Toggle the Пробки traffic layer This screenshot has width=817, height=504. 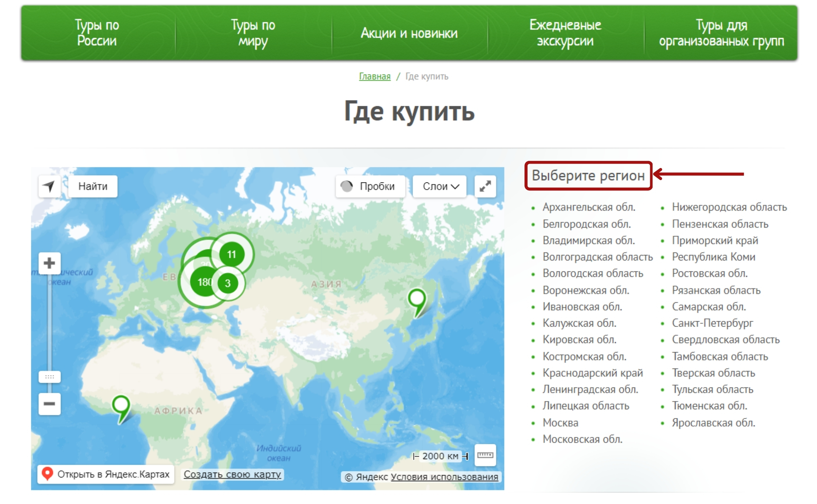[370, 186]
